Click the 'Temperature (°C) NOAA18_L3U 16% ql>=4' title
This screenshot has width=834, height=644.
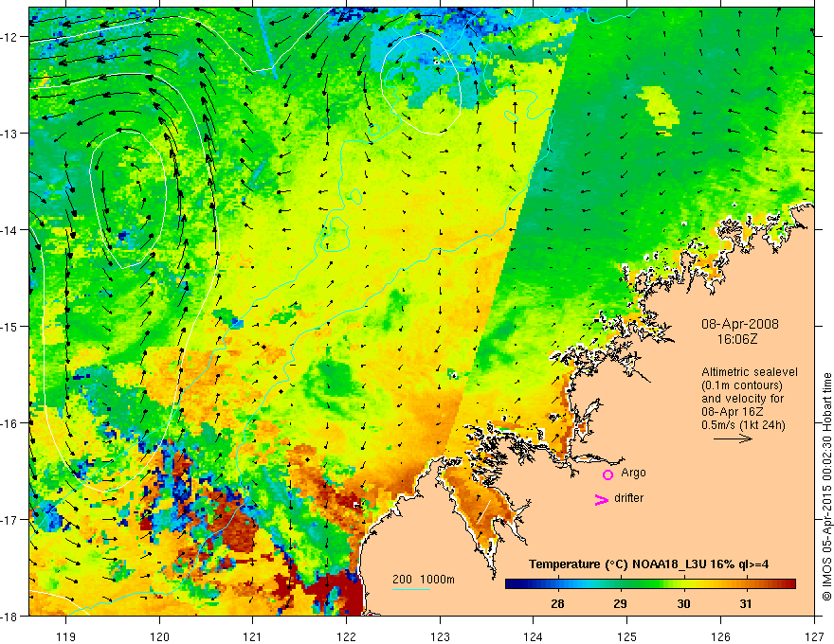coord(648,564)
